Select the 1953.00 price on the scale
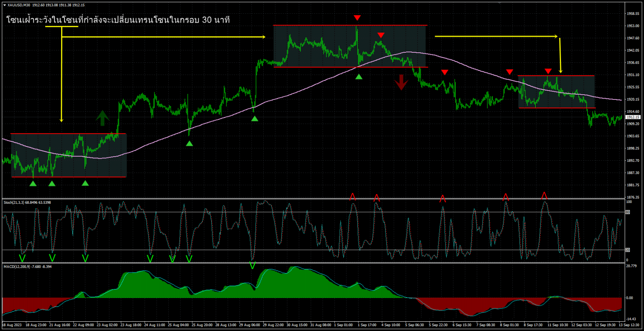 [633, 26]
